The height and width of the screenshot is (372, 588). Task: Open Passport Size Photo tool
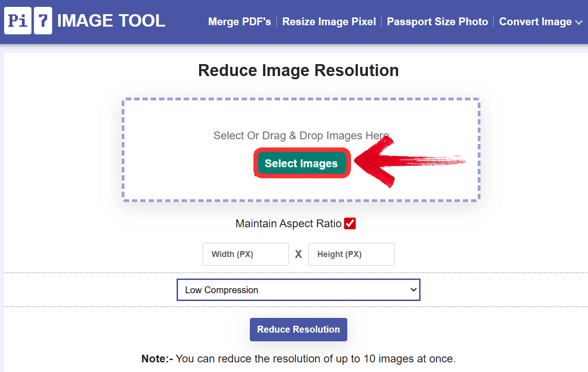pos(437,22)
